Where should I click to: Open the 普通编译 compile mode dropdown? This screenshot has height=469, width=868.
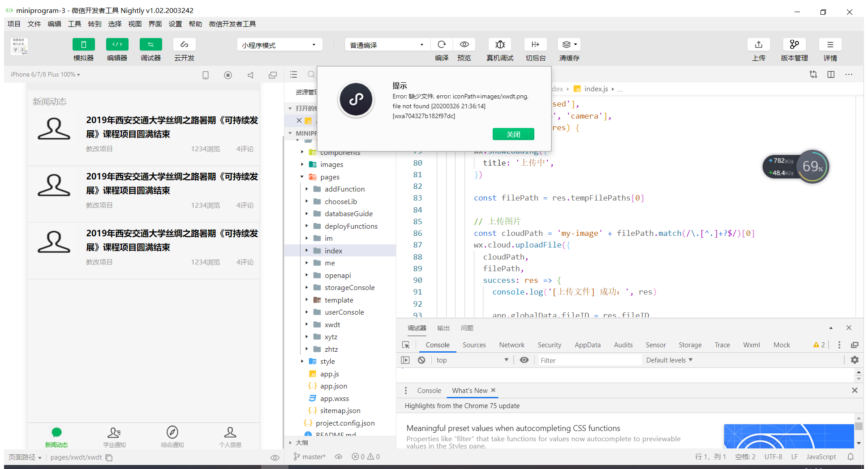pyautogui.click(x=387, y=45)
